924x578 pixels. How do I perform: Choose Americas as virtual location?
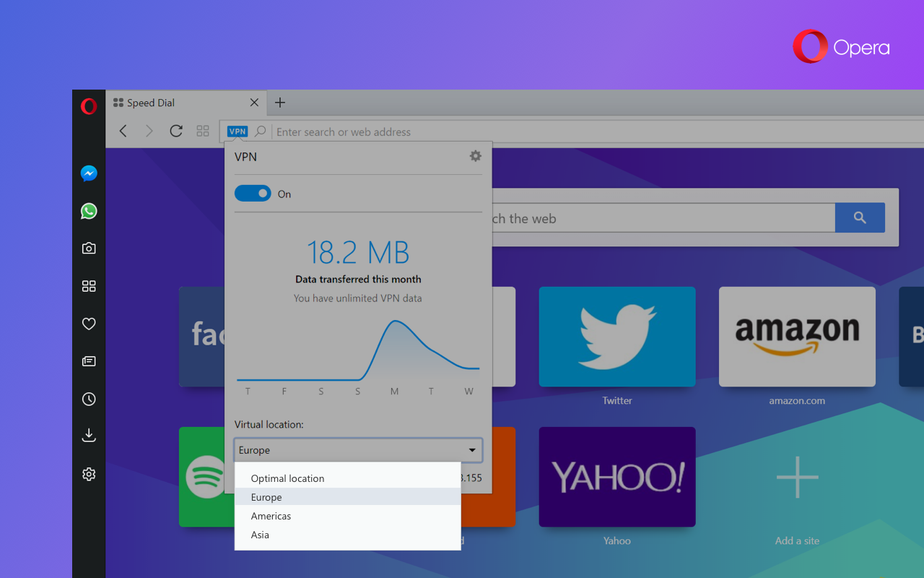point(271,516)
